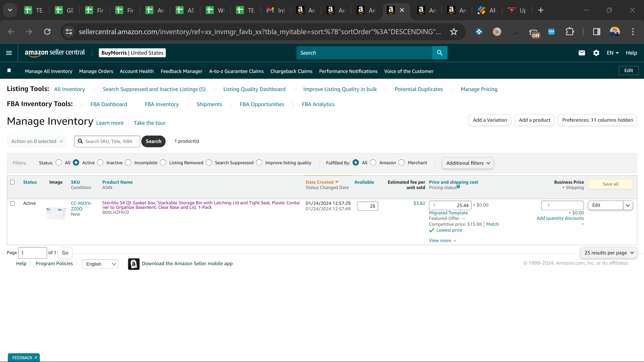Expand the quantity discounts chevron
The width and height of the screenshot is (644, 362).
tap(582, 224)
